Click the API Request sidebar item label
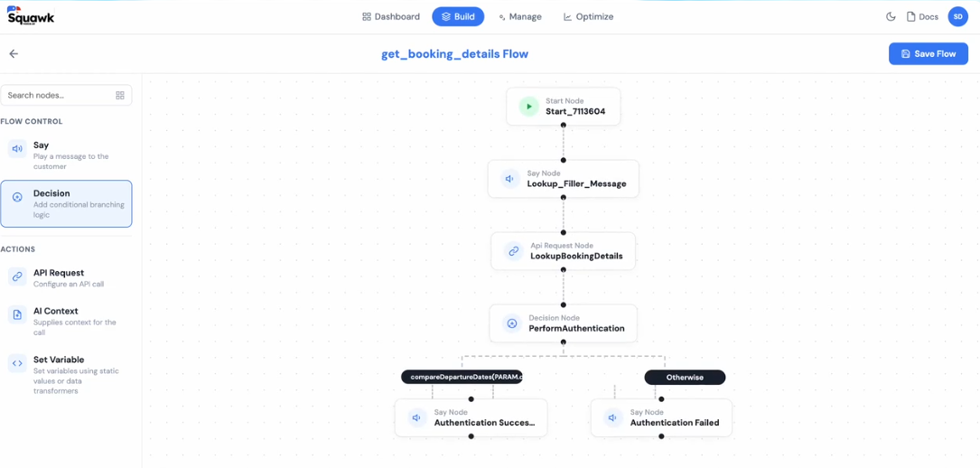Screen dimensions: 980x468 pyautogui.click(x=59, y=273)
